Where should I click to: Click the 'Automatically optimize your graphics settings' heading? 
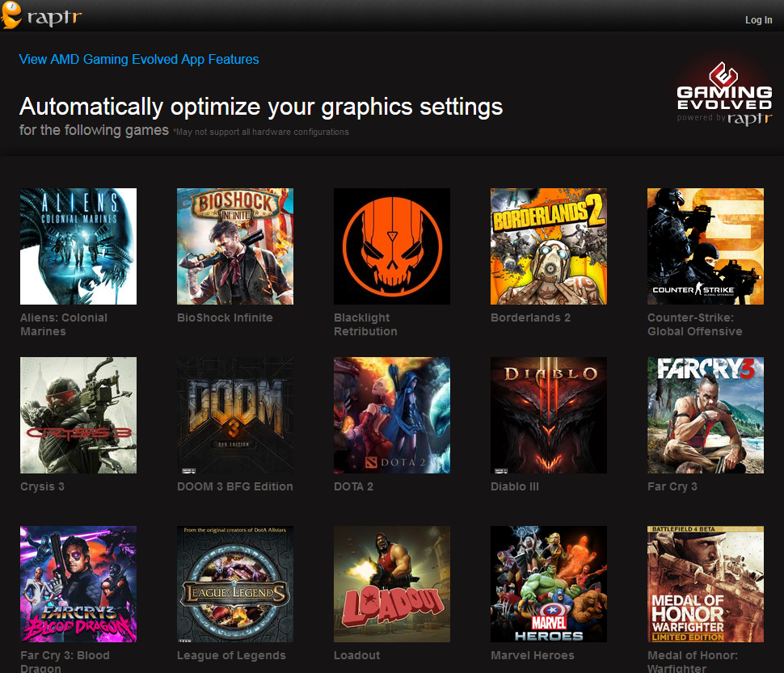click(x=261, y=107)
